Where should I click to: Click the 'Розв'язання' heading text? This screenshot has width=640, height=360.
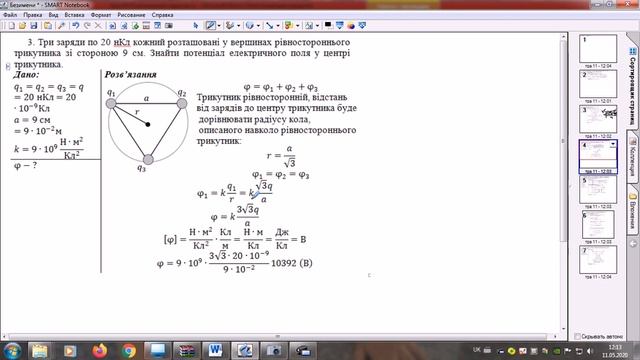(x=131, y=75)
